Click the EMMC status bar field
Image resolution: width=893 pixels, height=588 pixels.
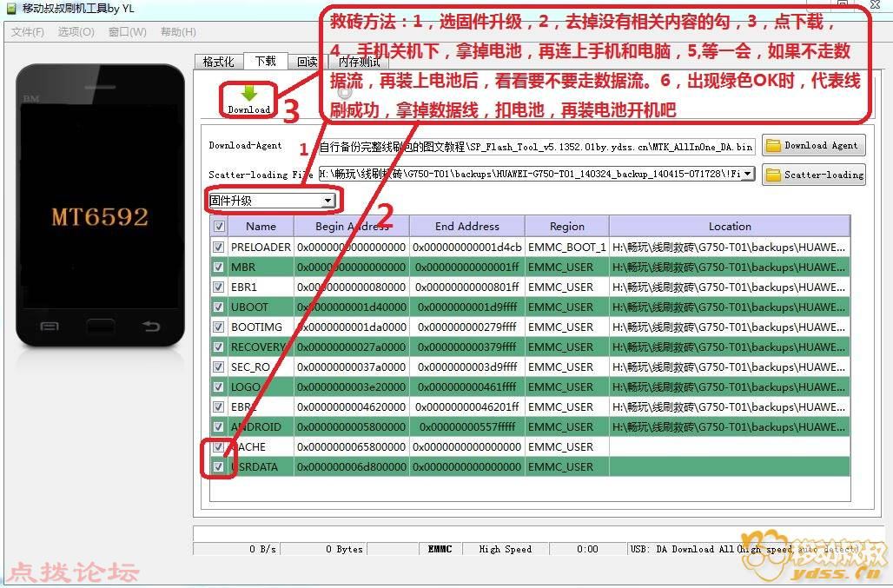(440, 549)
